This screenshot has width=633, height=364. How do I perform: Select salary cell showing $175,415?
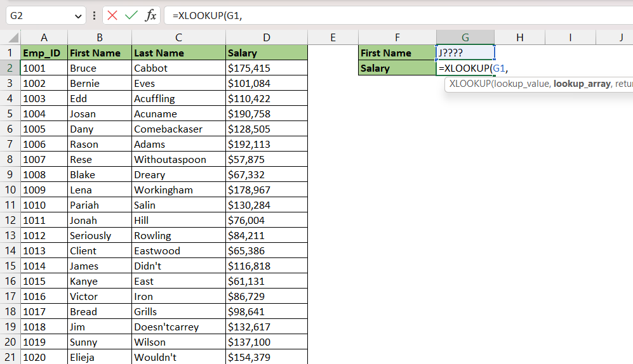267,68
